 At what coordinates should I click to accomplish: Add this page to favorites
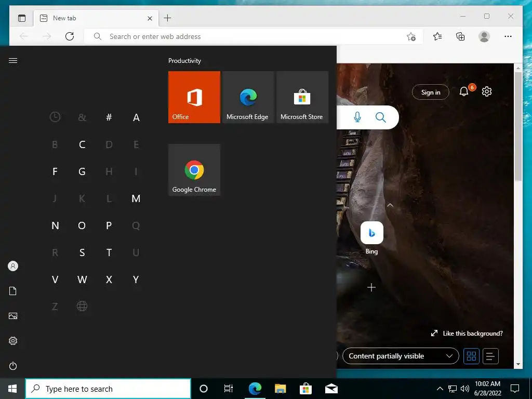point(411,37)
